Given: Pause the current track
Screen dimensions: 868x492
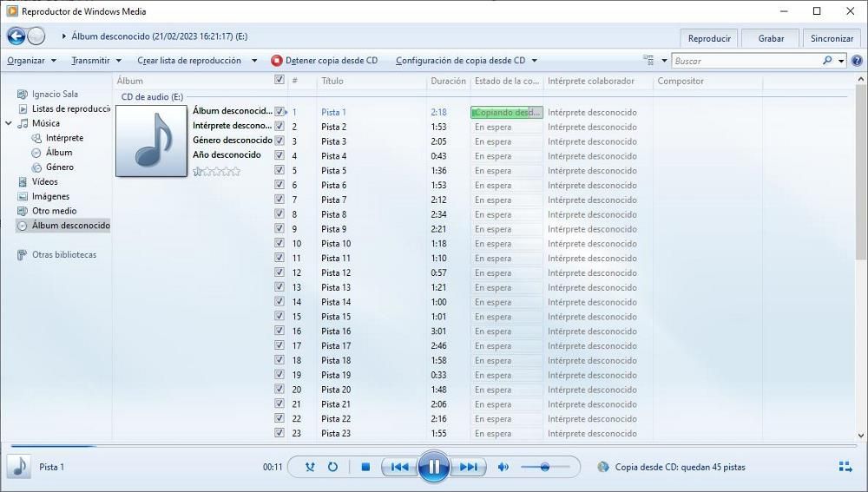Looking at the screenshot, I should click(433, 467).
